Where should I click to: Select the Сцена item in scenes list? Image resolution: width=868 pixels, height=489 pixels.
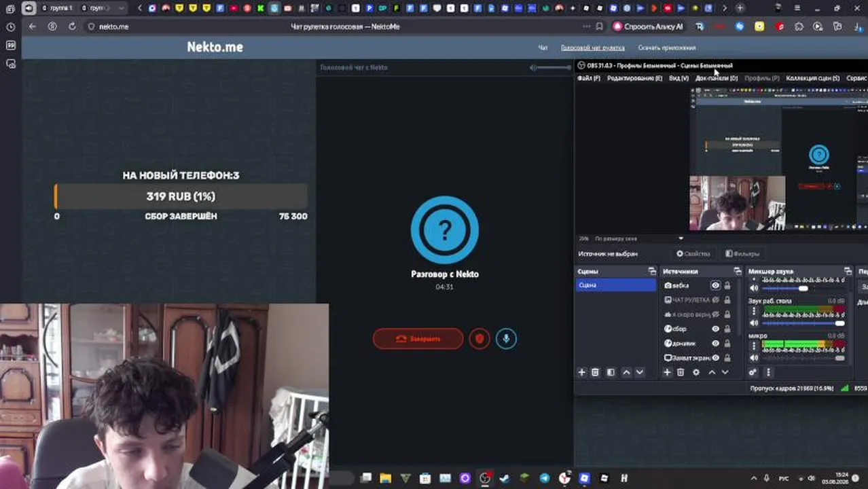click(x=615, y=285)
